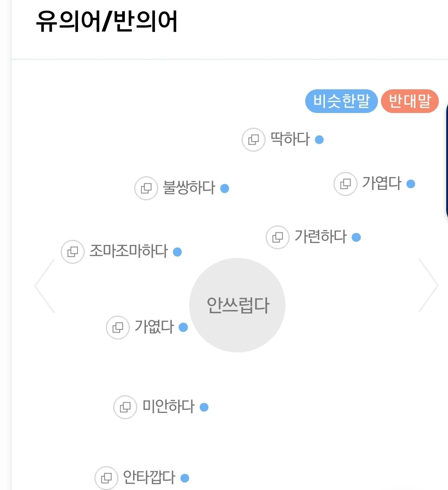448x490 pixels.
Task: Click the blue dot next to 미안하다
Action: [204, 407]
